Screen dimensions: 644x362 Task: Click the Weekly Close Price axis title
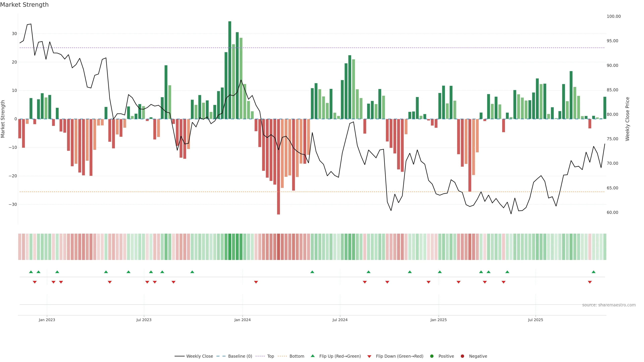[628, 119]
